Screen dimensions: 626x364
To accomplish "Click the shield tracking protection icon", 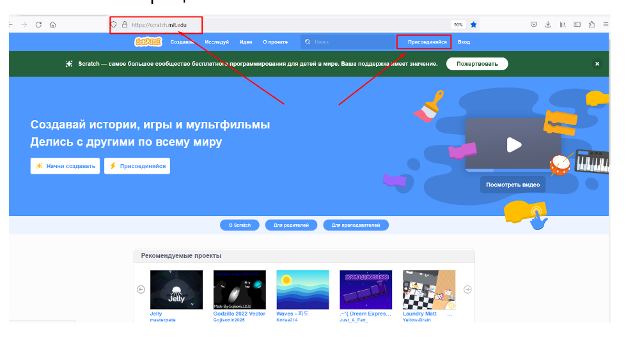I will tap(114, 25).
